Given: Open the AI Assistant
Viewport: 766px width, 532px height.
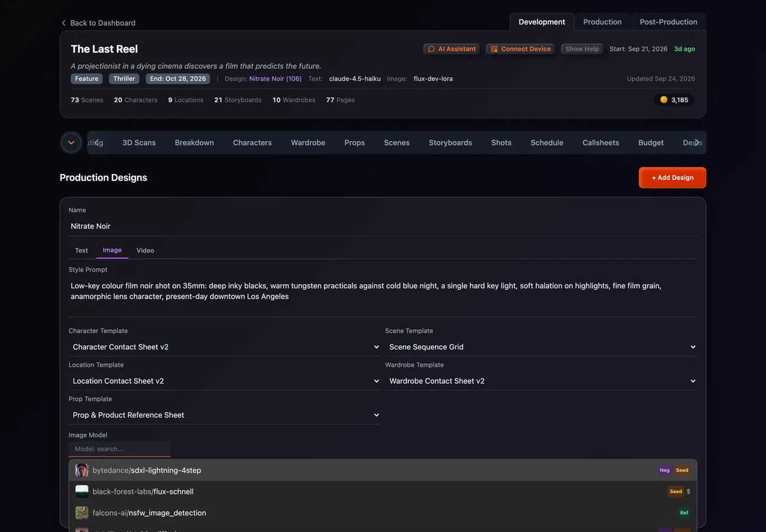Looking at the screenshot, I should [x=452, y=49].
